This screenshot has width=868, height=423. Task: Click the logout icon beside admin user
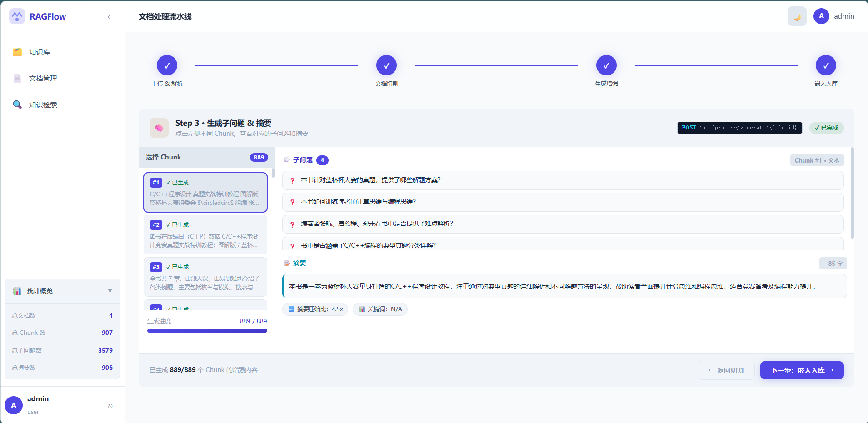coord(110,406)
